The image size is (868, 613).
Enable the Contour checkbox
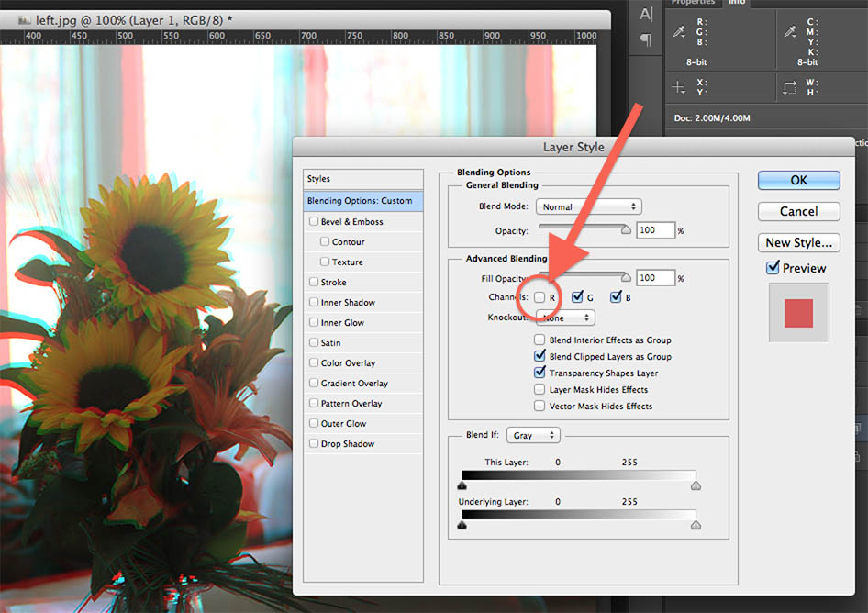[325, 241]
